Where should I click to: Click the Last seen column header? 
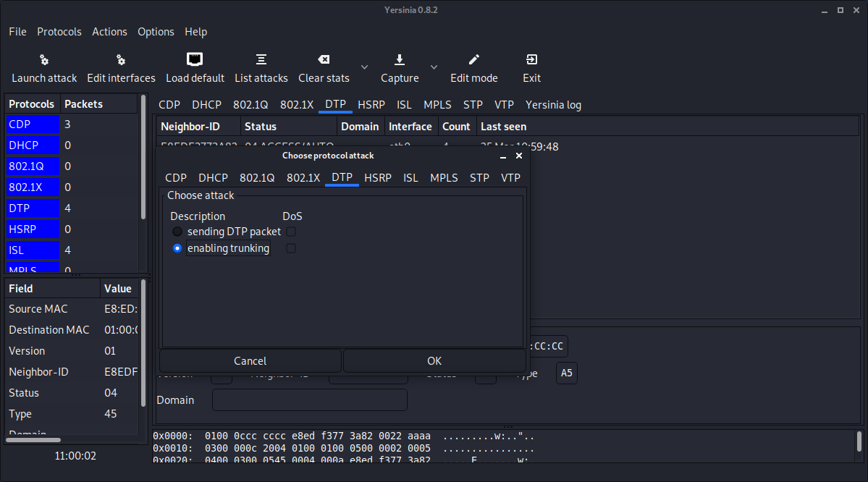point(667,127)
